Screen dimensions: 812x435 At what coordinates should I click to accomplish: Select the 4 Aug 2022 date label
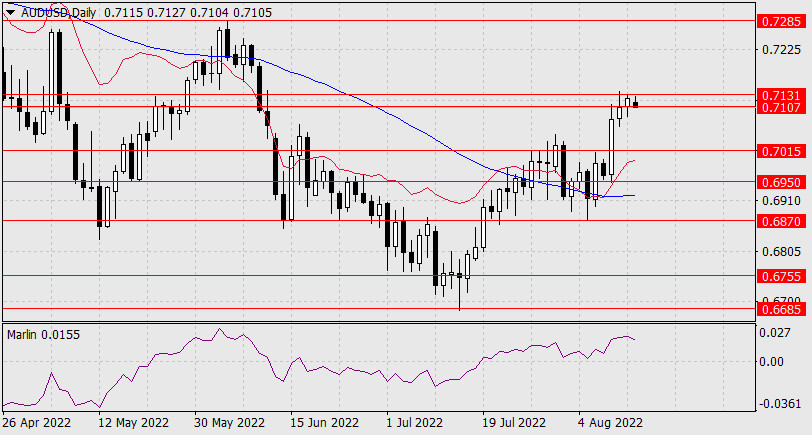(x=611, y=423)
